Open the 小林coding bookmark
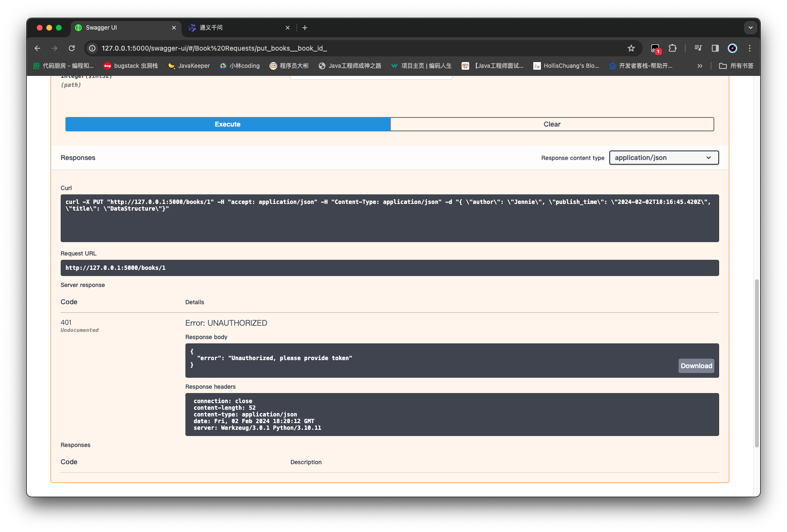Image resolution: width=787 pixels, height=532 pixels. click(239, 66)
